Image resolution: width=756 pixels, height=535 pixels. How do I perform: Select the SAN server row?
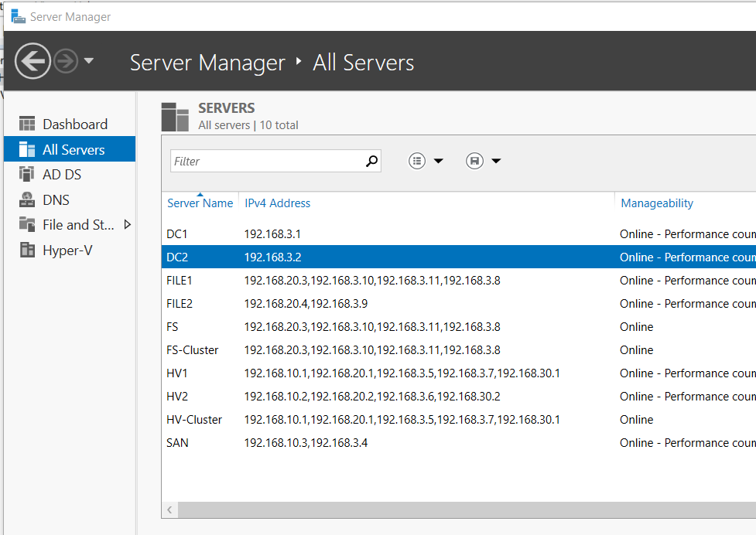pyautogui.click(x=459, y=442)
